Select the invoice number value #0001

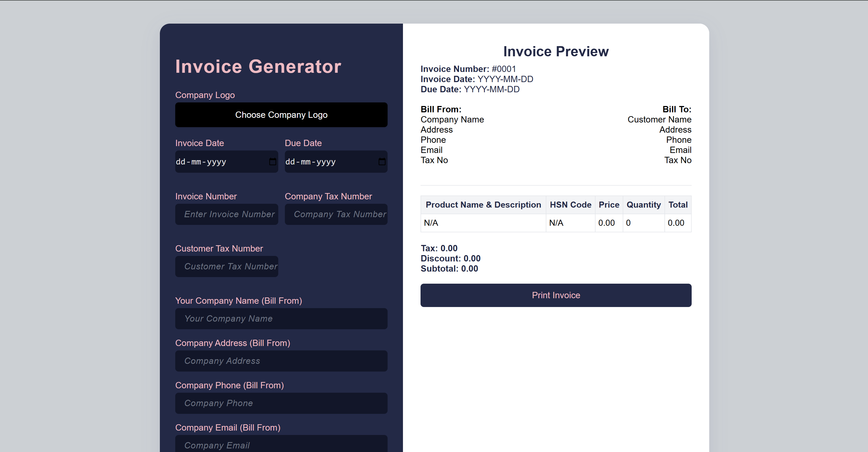coord(504,69)
